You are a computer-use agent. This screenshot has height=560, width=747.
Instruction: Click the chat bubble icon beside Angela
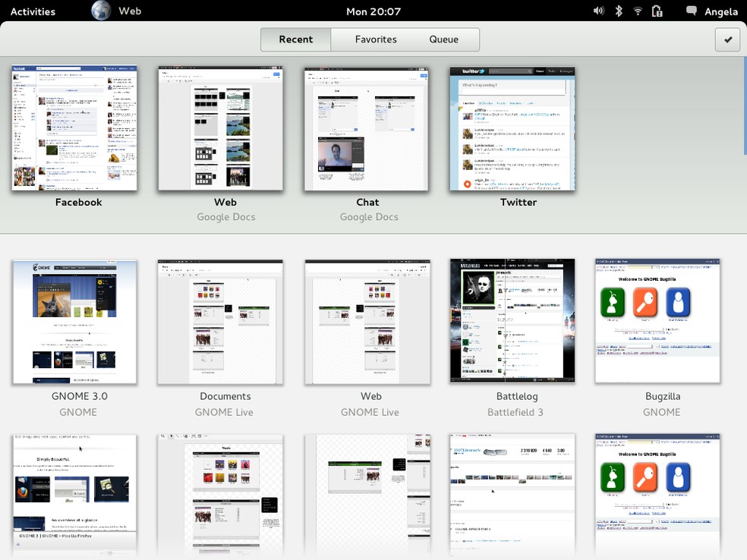coord(691,11)
